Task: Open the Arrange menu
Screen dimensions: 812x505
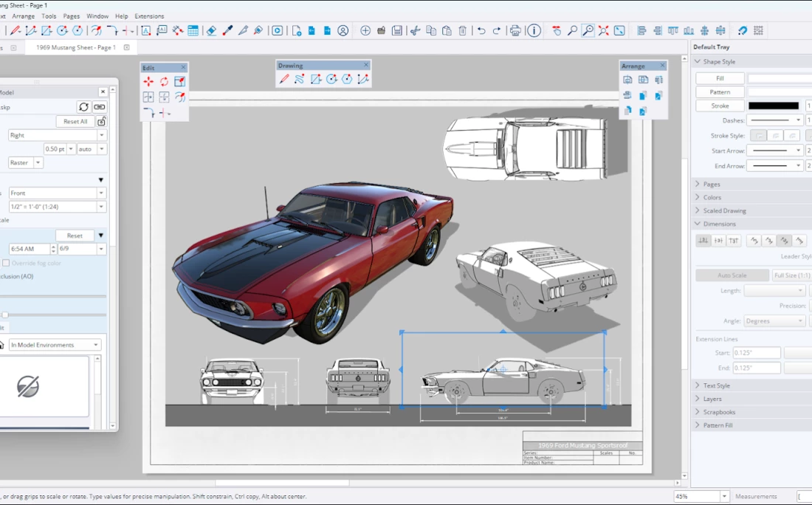Action: (x=24, y=16)
